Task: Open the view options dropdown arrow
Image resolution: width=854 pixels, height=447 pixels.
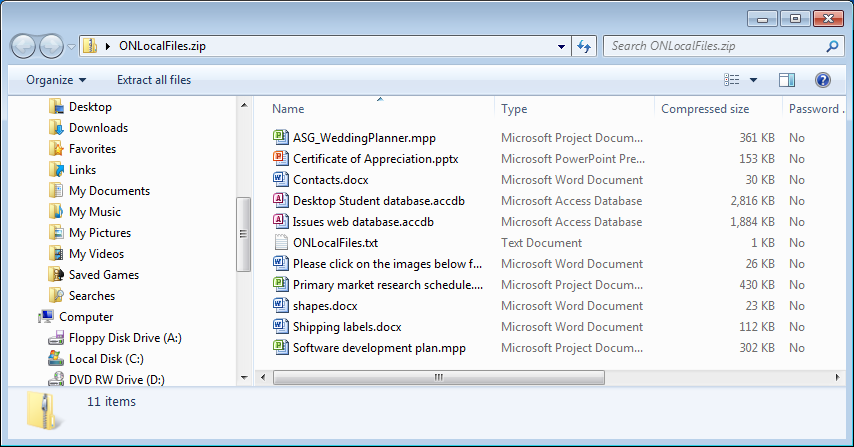Action: (753, 80)
